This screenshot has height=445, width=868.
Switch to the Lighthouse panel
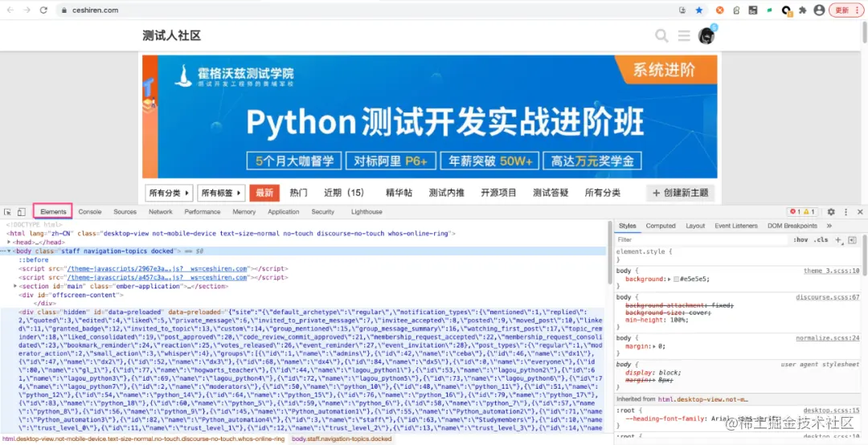pyautogui.click(x=366, y=212)
